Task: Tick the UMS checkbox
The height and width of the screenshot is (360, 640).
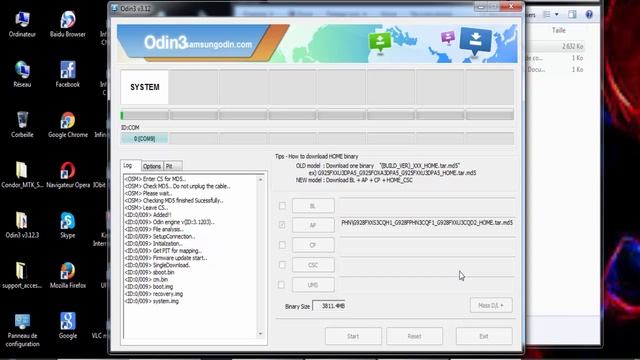Action: (x=281, y=284)
